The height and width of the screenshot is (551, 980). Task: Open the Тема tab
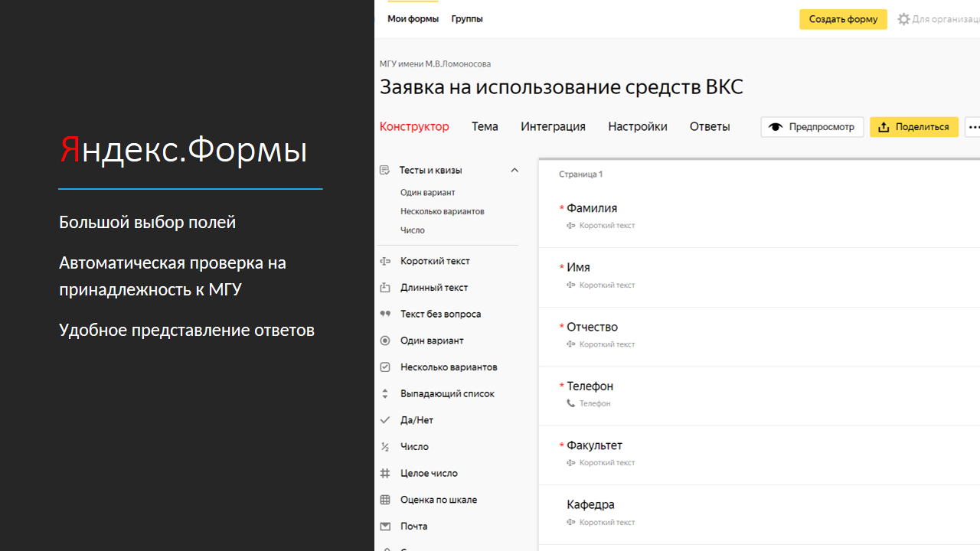pyautogui.click(x=485, y=127)
